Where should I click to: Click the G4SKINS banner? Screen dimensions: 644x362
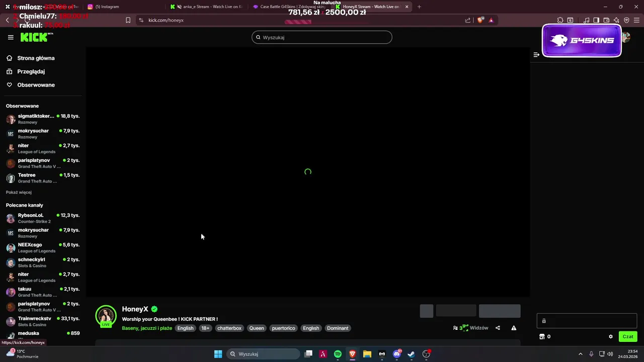point(582,40)
